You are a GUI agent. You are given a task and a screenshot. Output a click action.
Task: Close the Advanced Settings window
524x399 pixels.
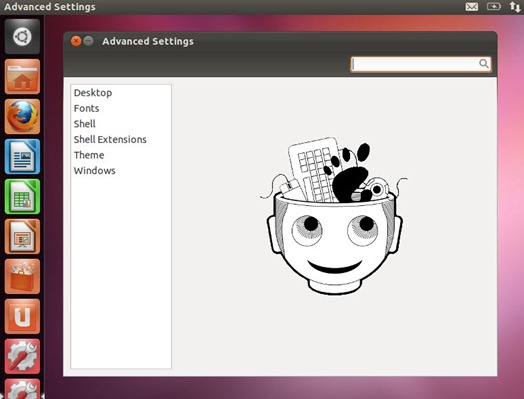tap(76, 41)
